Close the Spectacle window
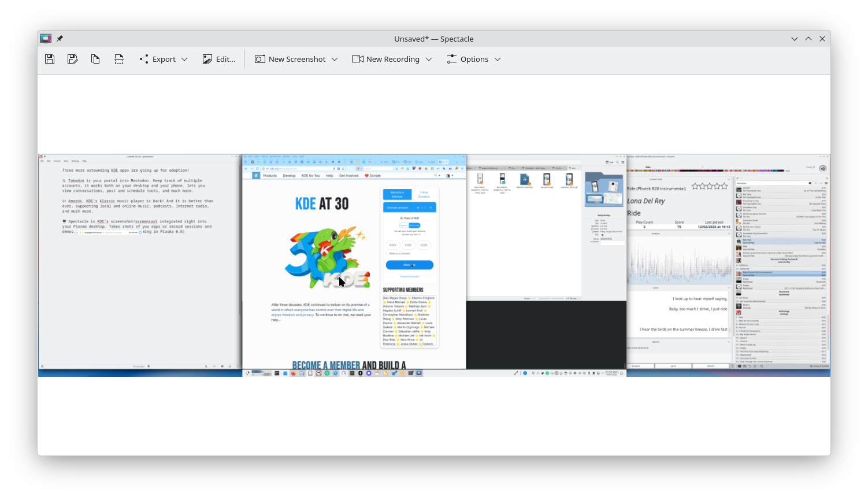The height and width of the screenshot is (500, 868). [x=822, y=39]
